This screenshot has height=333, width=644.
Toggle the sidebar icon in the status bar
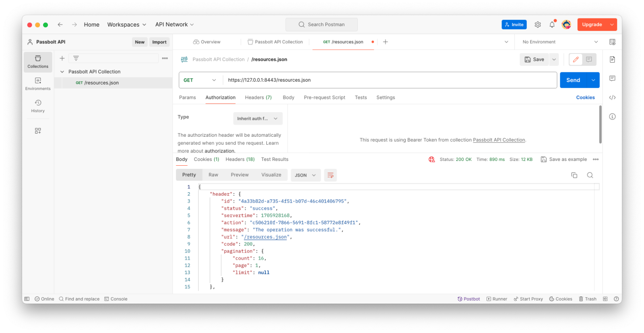click(27, 299)
